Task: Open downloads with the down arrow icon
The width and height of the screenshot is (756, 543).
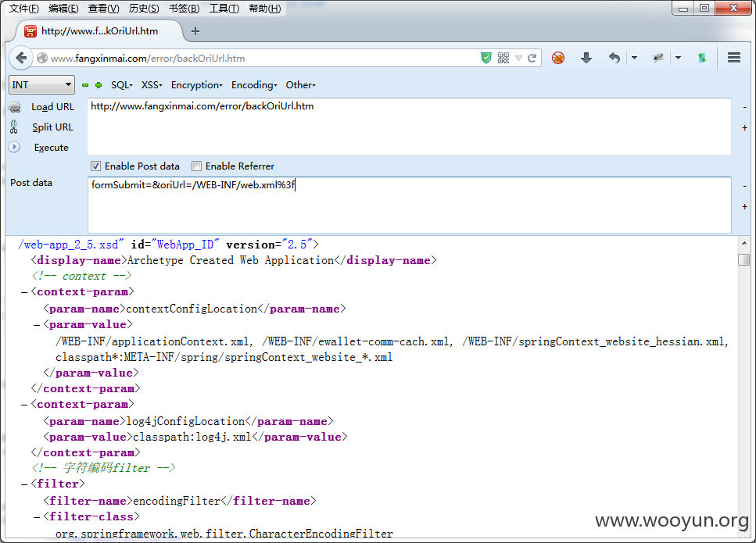Action: click(586, 59)
